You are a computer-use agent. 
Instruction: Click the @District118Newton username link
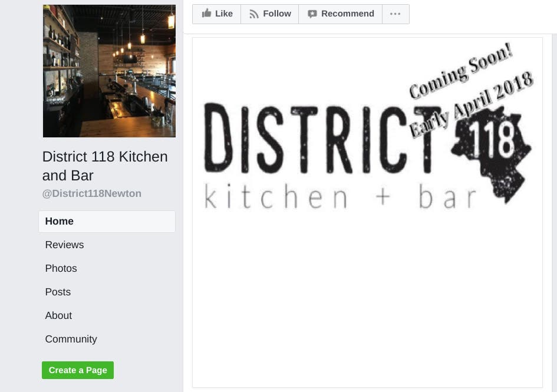pyautogui.click(x=91, y=193)
